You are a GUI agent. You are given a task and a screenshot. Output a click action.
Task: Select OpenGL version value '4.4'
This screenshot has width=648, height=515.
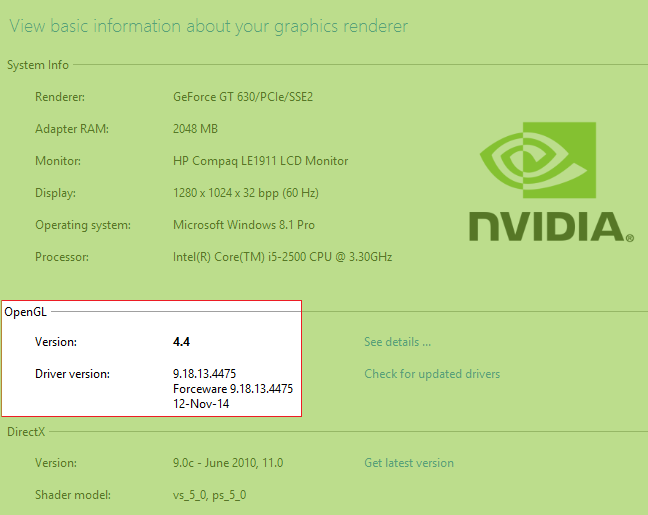click(x=181, y=342)
